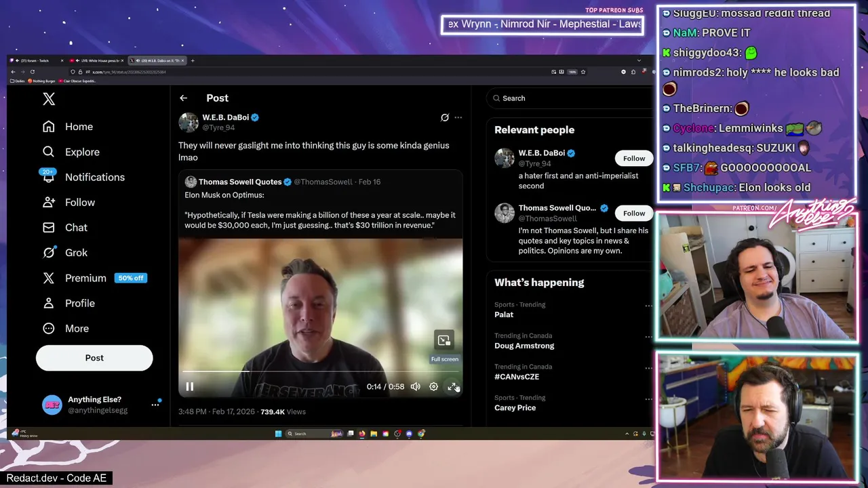The height and width of the screenshot is (488, 868).
Task: Click the Grok explain icon on post
Action: (x=445, y=117)
